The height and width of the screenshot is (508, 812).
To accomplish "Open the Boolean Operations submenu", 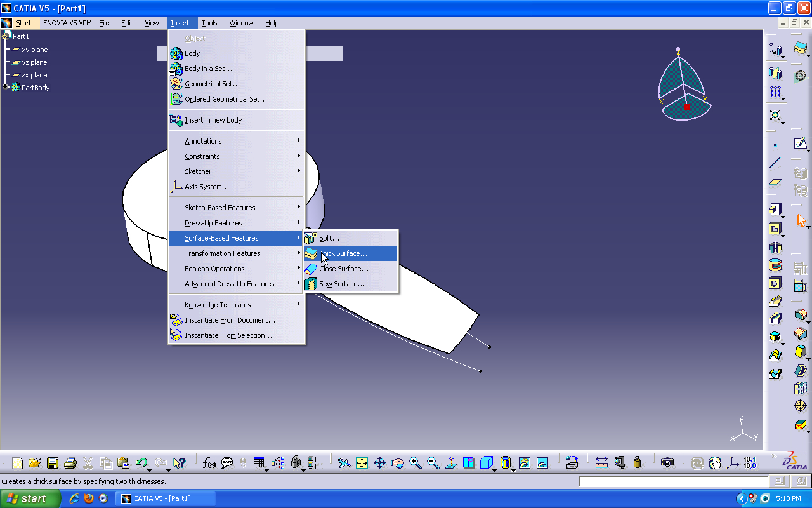I will click(x=236, y=269).
